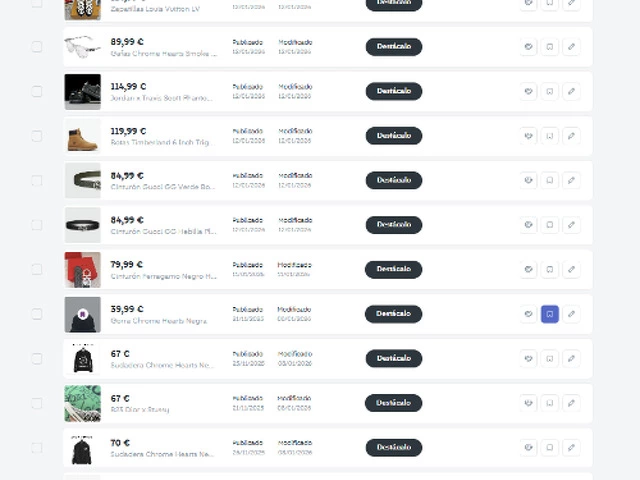Click bookmark icon on the Dior x Stussy row

(549, 403)
